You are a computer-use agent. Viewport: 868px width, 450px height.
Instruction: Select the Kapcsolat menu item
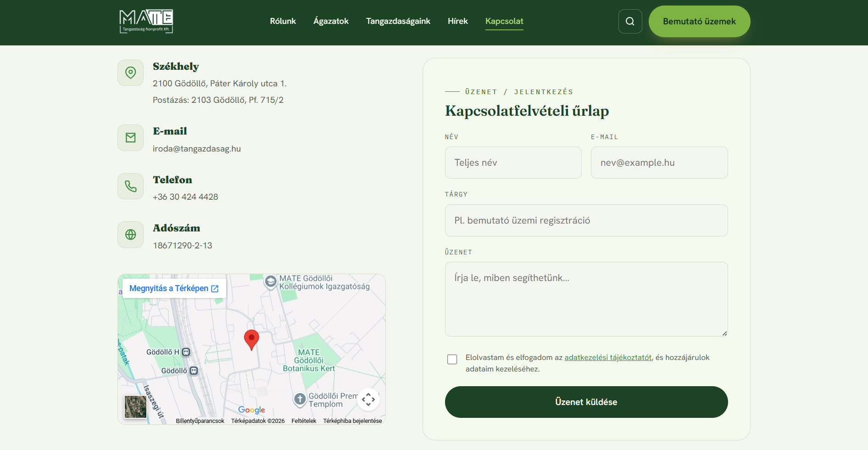tap(504, 21)
